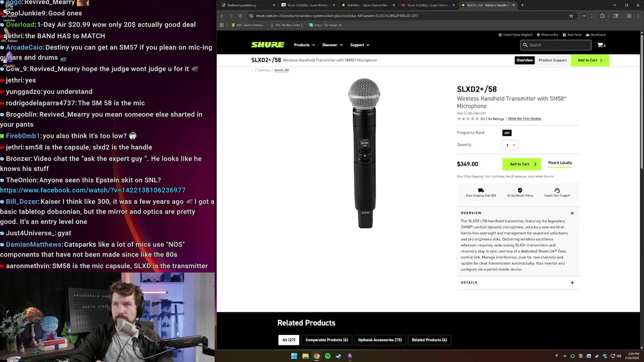Change region via United States (English)
This screenshot has width=644, height=362.
(x=515, y=35)
